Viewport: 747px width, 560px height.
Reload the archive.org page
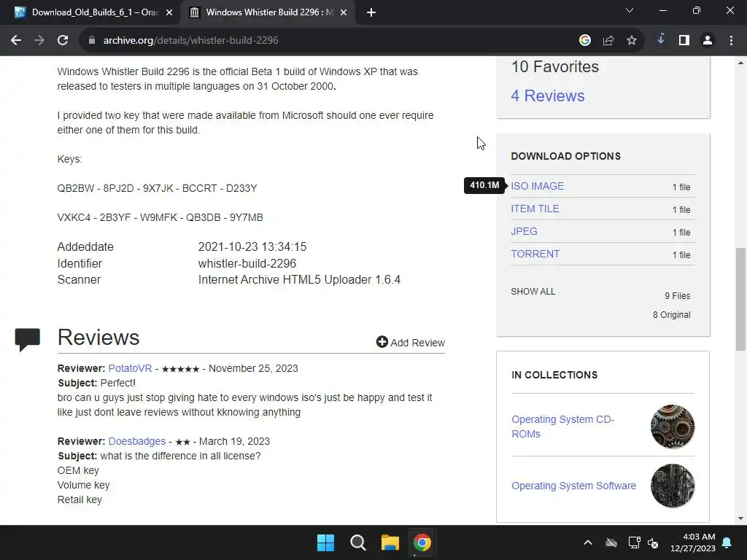(x=63, y=41)
